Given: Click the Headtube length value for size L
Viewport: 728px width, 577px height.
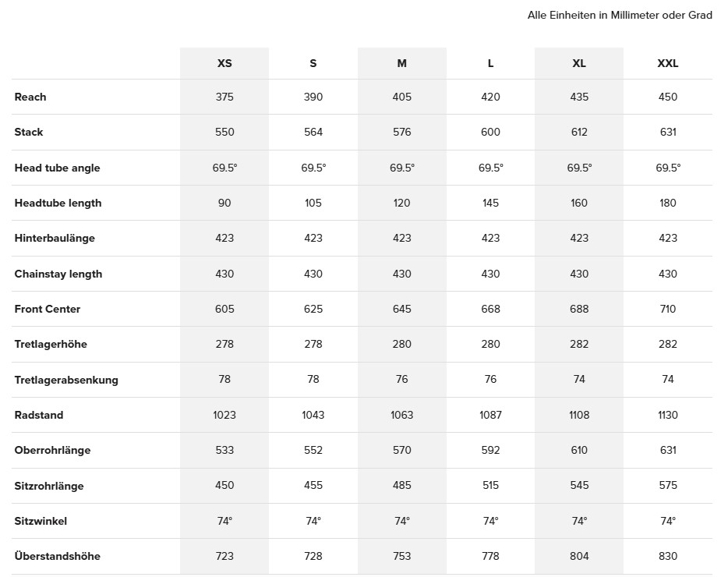Looking at the screenshot, I should [x=490, y=203].
